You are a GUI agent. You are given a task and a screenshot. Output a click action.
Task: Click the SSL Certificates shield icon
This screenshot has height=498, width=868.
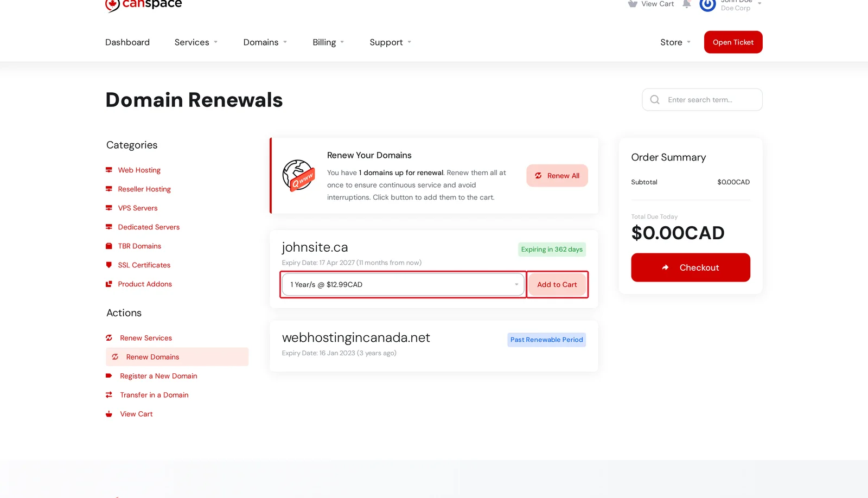coord(109,265)
